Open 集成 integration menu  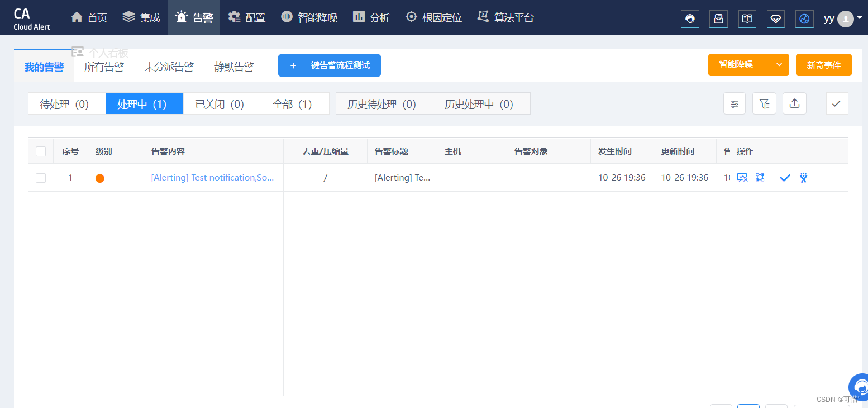click(x=141, y=18)
